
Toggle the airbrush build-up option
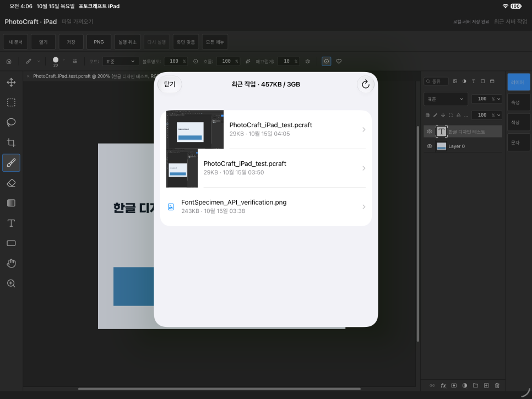(248, 61)
